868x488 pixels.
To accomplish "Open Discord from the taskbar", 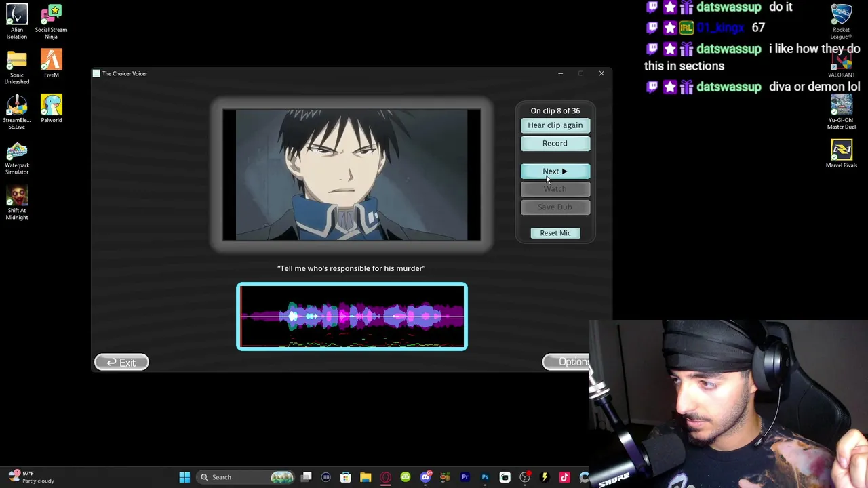I will [x=425, y=477].
